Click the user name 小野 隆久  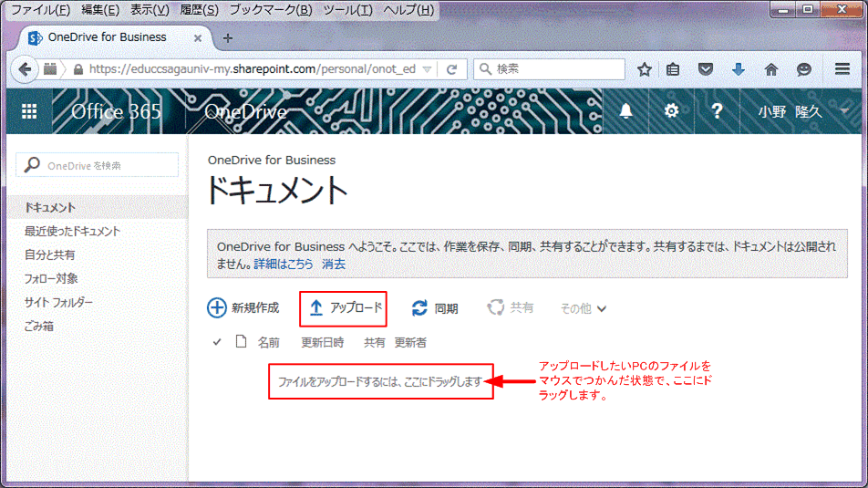(790, 111)
